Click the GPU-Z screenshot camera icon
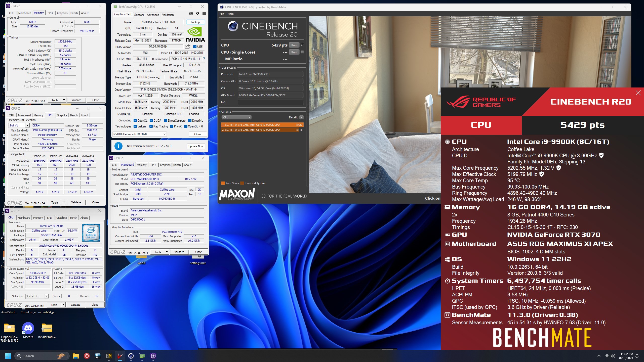The width and height of the screenshot is (644, 362). point(191,14)
